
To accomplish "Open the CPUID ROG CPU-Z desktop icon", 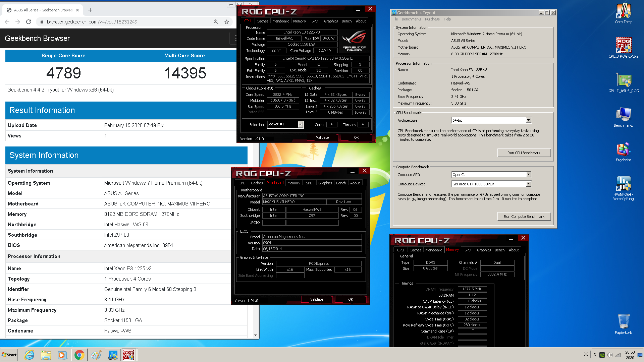I will tap(623, 47).
